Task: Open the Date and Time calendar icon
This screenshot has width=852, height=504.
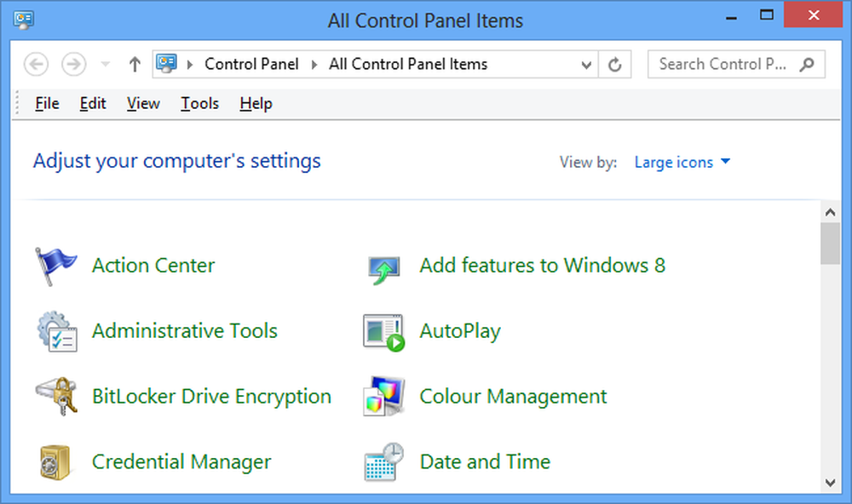Action: coord(384,462)
